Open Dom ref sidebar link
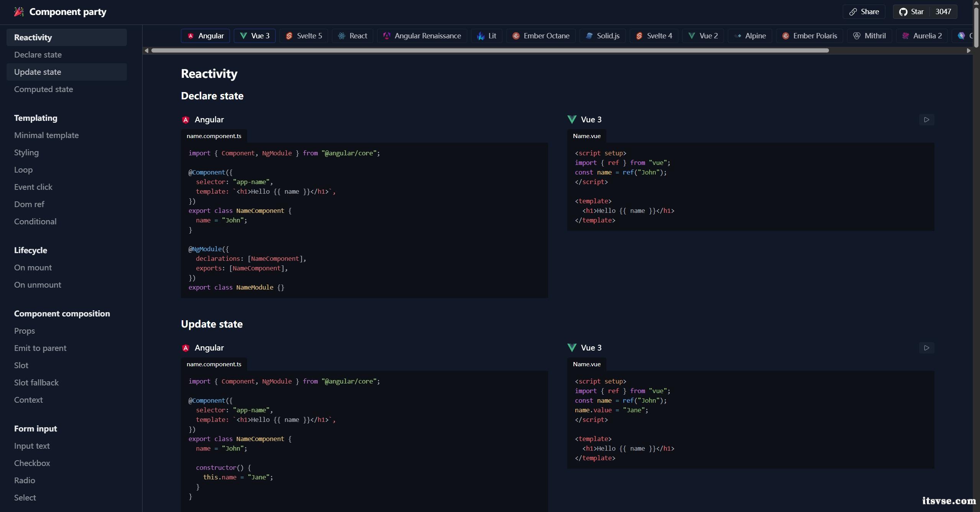Image resolution: width=980 pixels, height=512 pixels. click(29, 204)
